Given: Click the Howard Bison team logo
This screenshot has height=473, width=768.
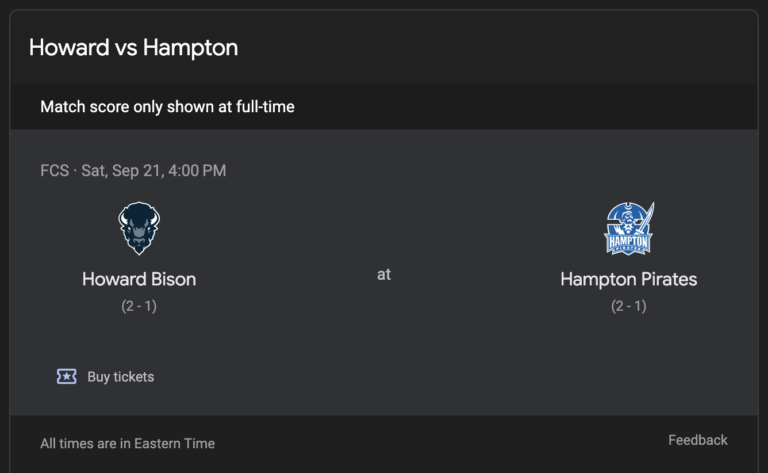Looking at the screenshot, I should point(139,229).
